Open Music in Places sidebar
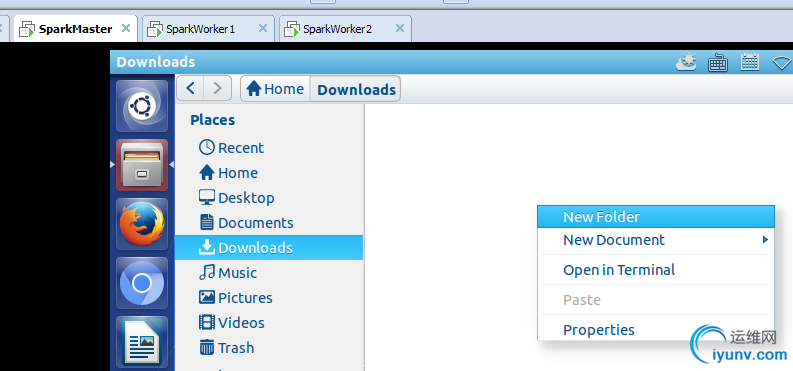 269,272
